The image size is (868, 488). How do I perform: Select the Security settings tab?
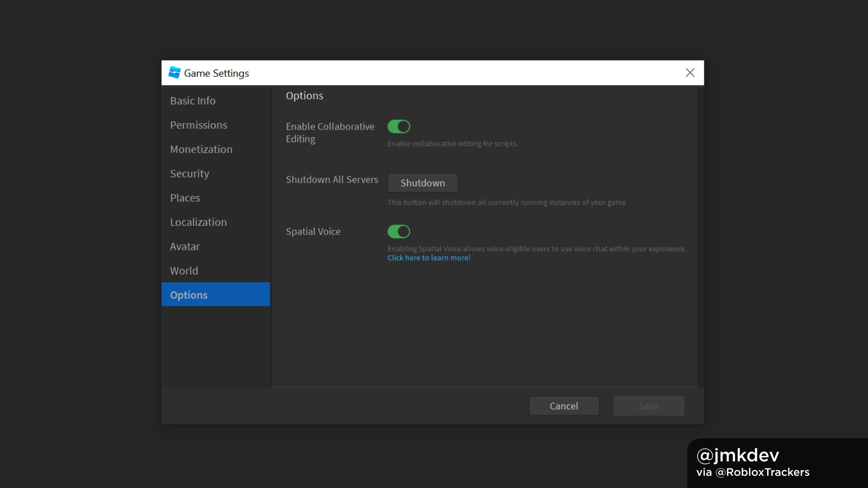pyautogui.click(x=189, y=173)
